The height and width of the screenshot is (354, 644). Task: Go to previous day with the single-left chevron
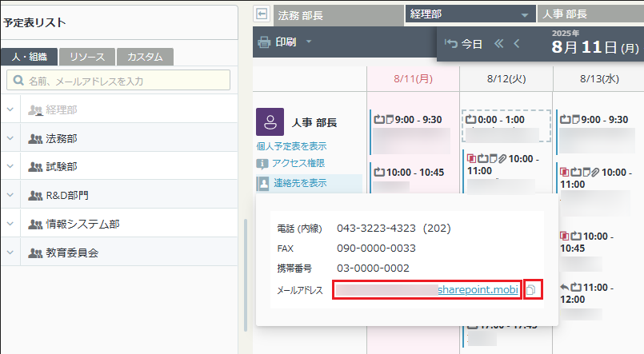coord(517,43)
